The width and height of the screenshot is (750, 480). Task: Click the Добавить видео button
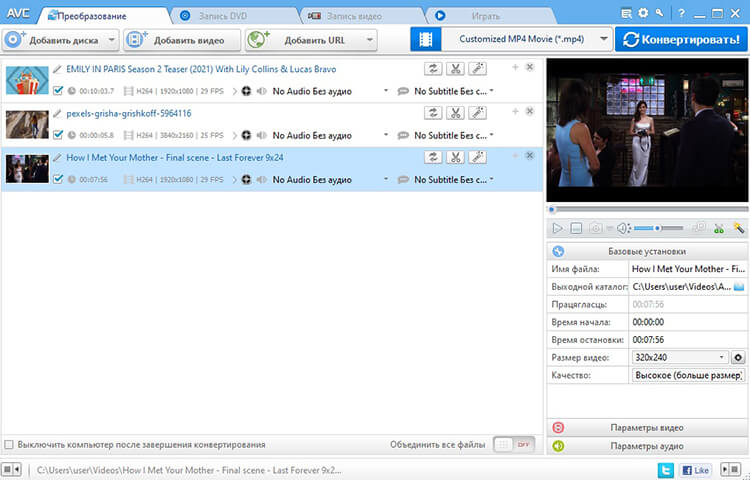pyautogui.click(x=182, y=40)
